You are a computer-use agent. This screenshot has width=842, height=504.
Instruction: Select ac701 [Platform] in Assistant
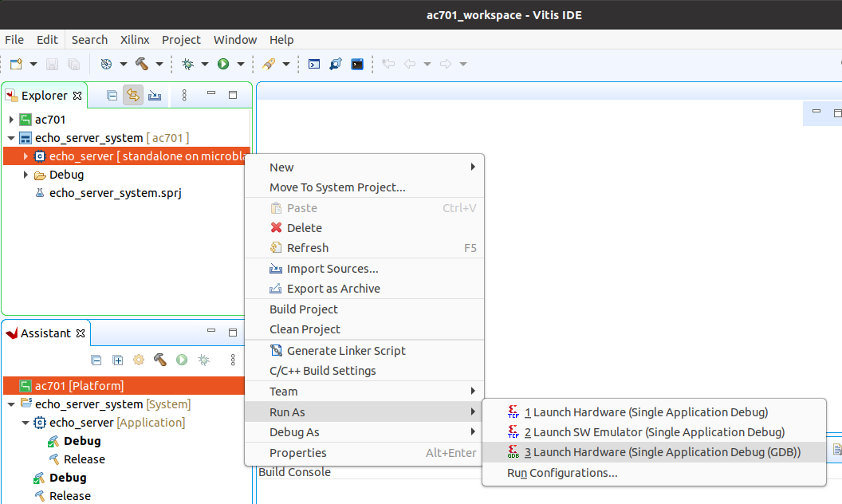click(x=124, y=386)
